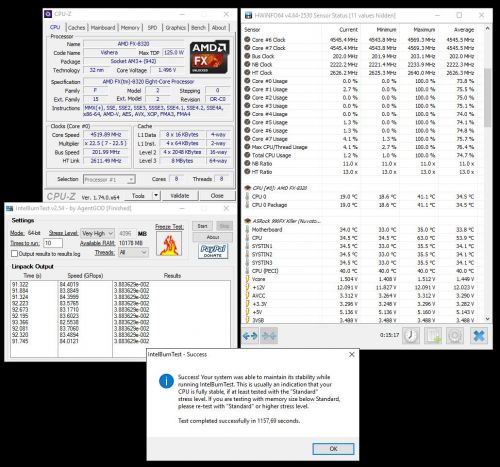The image size is (500, 467).
Task: Click the Core Voltage value 1.496 V
Action: [167, 70]
